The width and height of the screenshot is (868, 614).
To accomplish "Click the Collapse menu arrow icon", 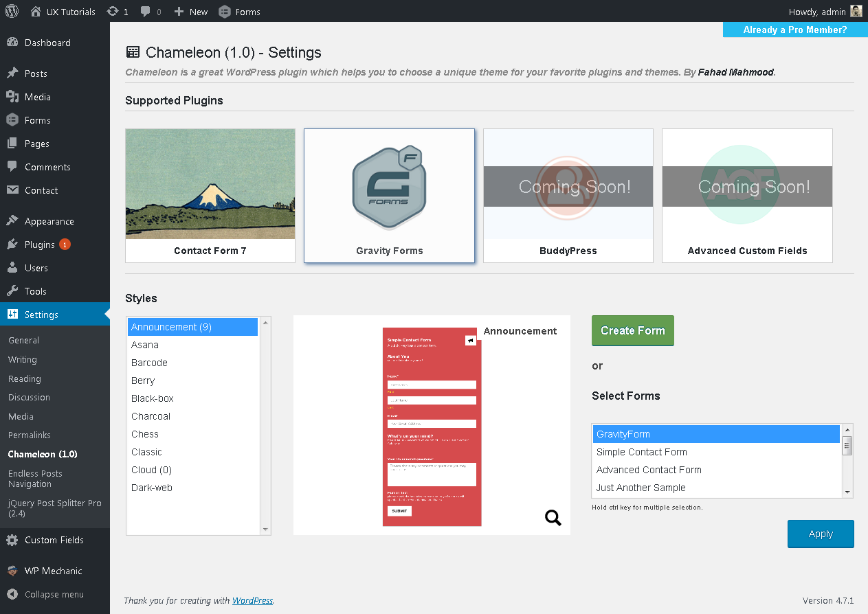I will [12, 594].
